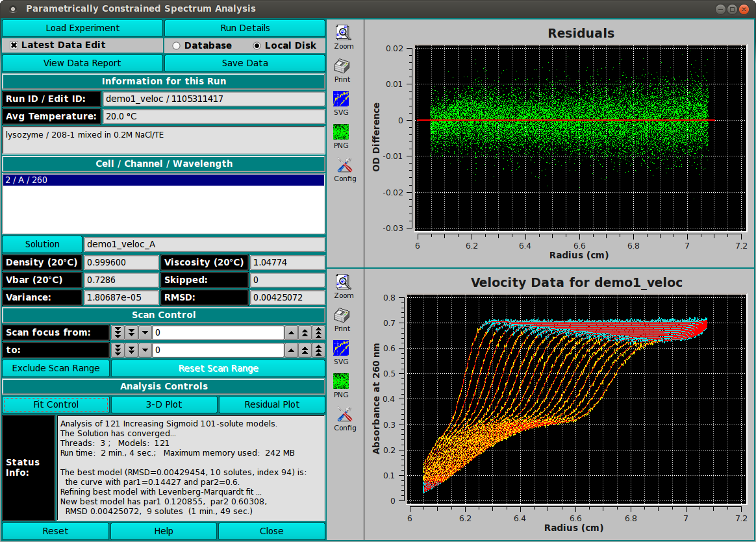Click the Solution button
The width and height of the screenshot is (756, 542).
[42, 244]
